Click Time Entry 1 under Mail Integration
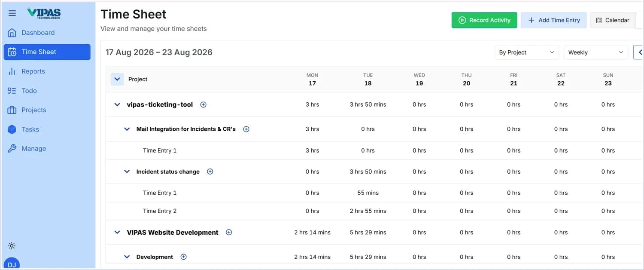The width and height of the screenshot is (644, 270). (x=160, y=150)
